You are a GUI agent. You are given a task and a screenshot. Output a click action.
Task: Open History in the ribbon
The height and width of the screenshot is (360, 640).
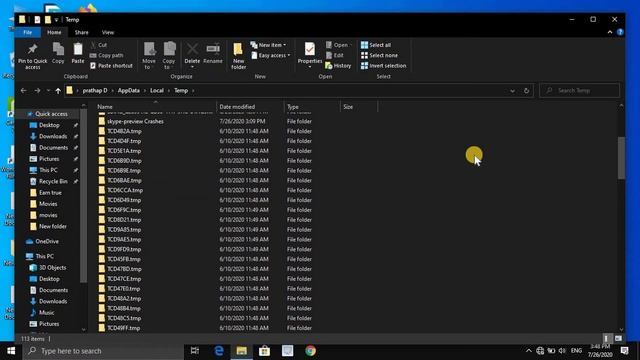pos(338,66)
